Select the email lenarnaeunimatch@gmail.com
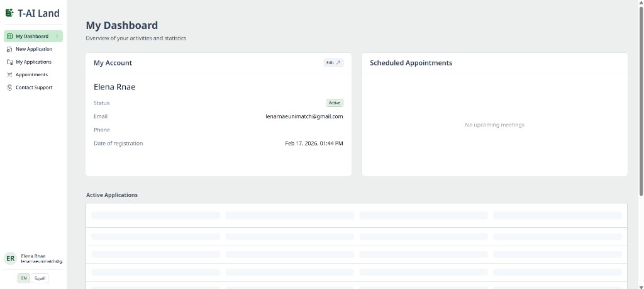This screenshot has width=644, height=289. pyautogui.click(x=304, y=116)
